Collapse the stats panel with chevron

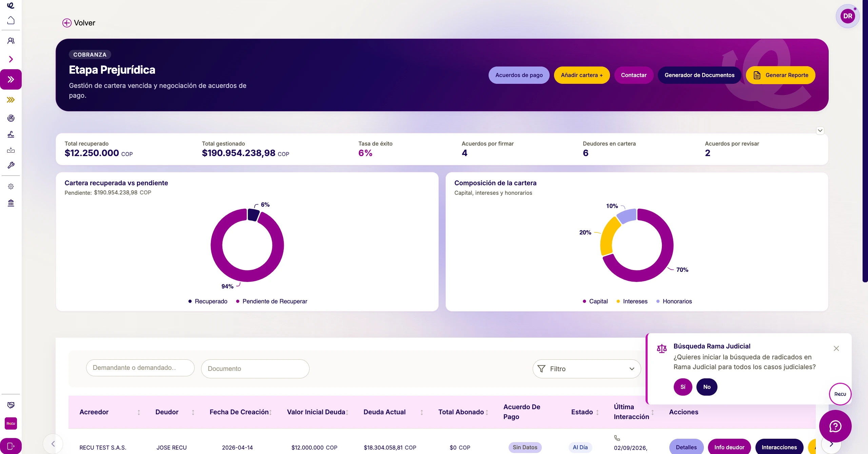820,131
